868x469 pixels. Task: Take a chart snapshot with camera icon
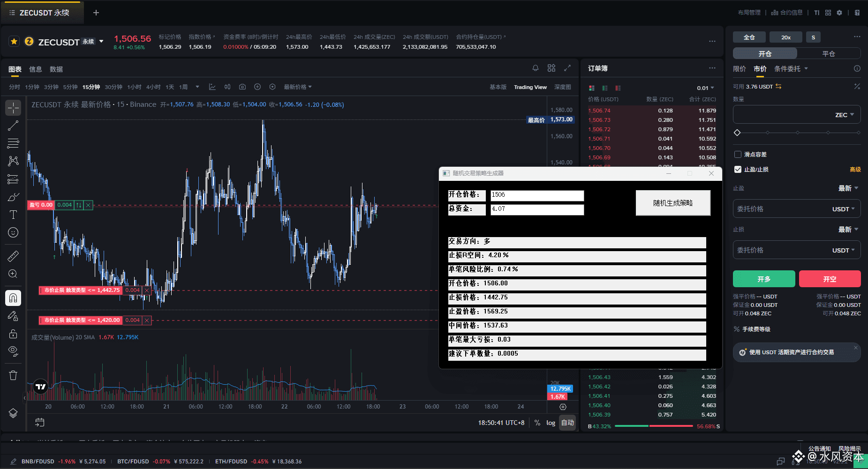(x=242, y=87)
